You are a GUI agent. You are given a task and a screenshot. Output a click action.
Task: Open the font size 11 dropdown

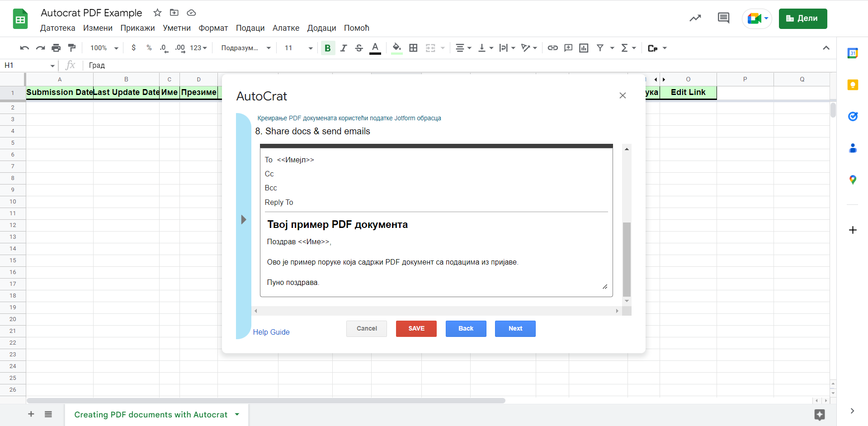(298, 48)
